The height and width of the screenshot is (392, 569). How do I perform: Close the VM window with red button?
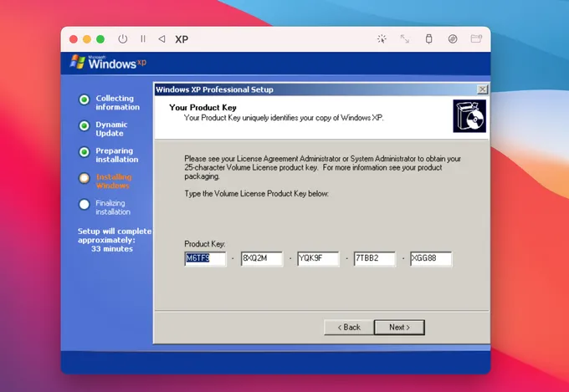pyautogui.click(x=74, y=39)
